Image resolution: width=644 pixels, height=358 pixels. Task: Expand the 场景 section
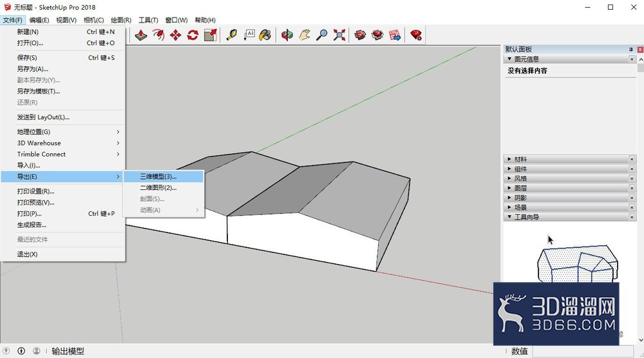[x=509, y=207]
